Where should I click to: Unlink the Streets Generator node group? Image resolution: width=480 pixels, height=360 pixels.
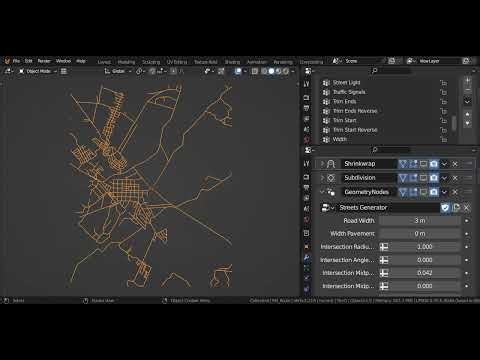(467, 208)
